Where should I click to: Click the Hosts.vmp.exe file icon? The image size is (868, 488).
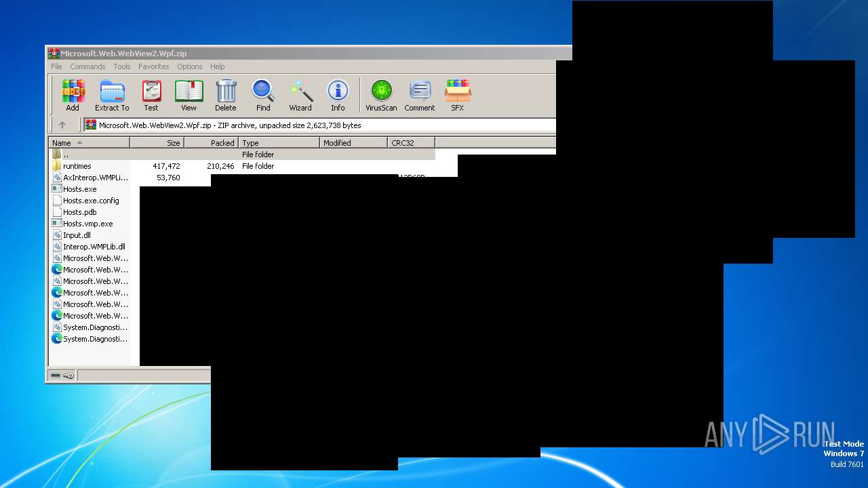[57, 224]
